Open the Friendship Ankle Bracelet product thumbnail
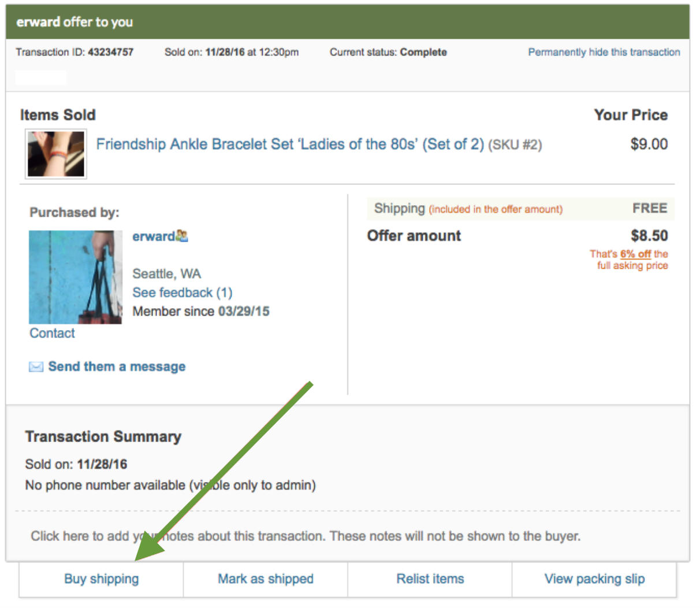Screen dimensions: 700x608 [x=56, y=154]
